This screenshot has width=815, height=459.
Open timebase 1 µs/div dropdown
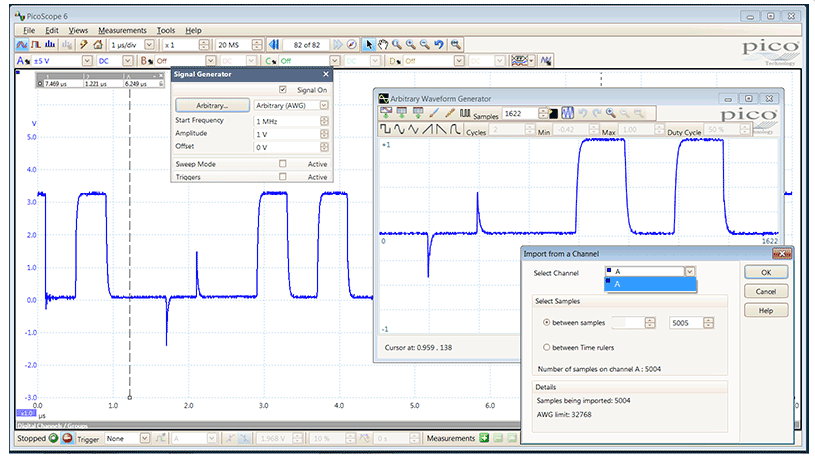point(149,45)
